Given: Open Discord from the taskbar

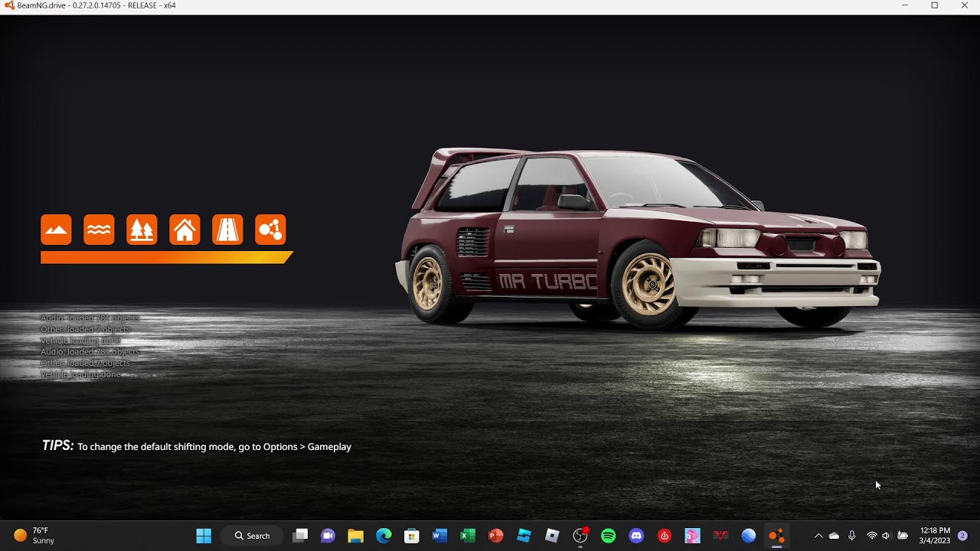Looking at the screenshot, I should (636, 536).
